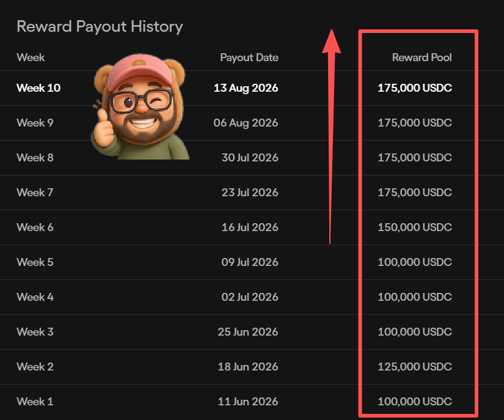Select the Week 4 row label

(x=35, y=297)
